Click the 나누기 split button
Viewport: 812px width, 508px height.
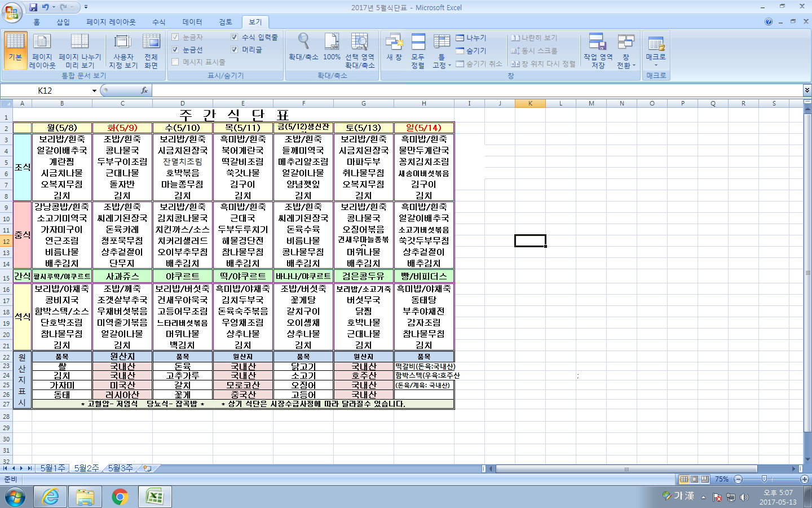471,38
